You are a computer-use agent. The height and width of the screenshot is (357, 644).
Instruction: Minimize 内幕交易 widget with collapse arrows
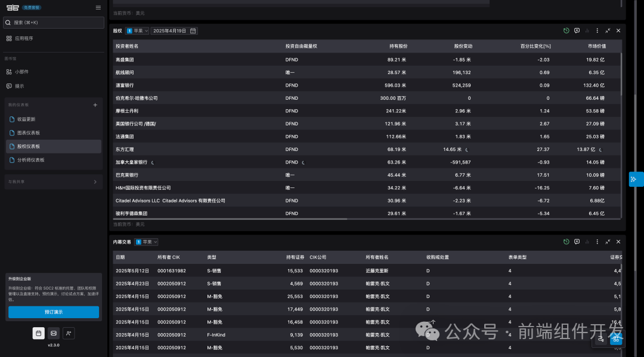[608, 242]
